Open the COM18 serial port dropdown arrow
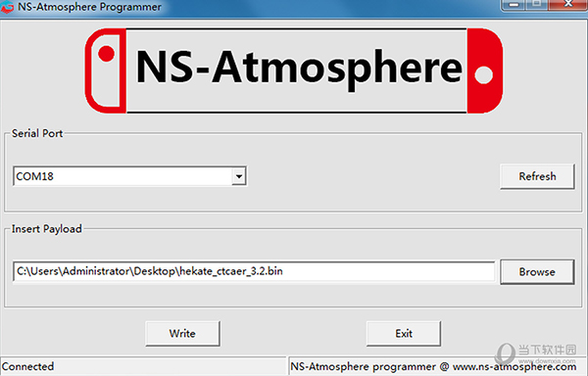This screenshot has width=588, height=376. pos(239,176)
